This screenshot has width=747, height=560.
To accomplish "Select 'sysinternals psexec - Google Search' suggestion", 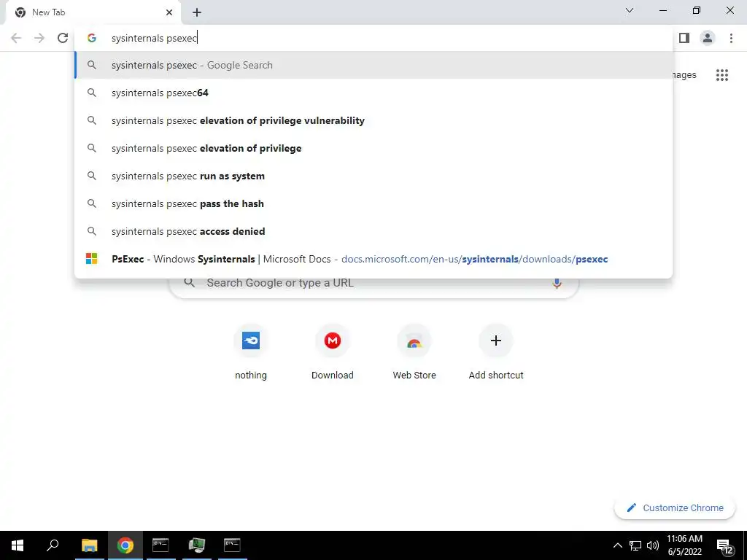I will 373,65.
